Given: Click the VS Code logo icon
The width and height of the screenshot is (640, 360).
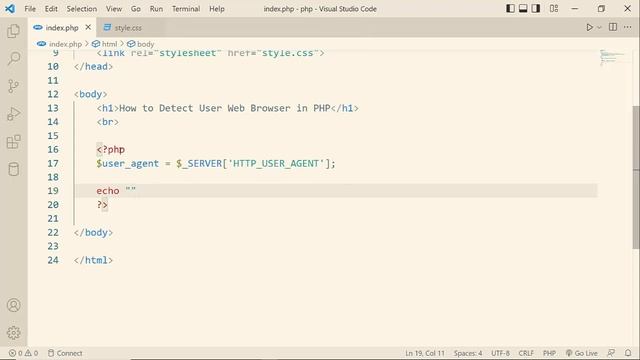Looking at the screenshot, I should coord(10,9).
